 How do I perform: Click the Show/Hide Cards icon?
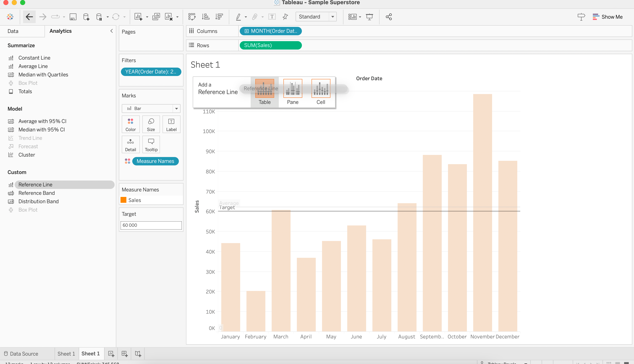352,17
